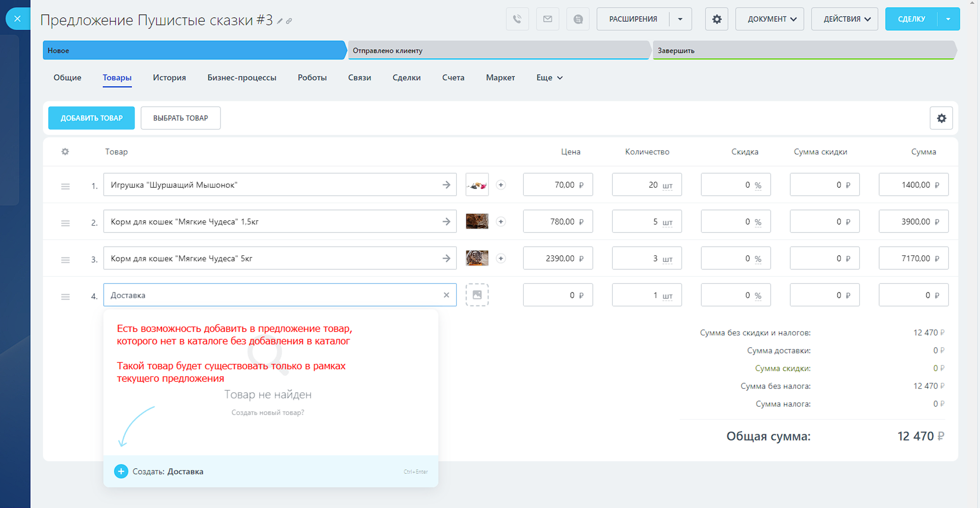Switch to the Общие tab

click(68, 77)
